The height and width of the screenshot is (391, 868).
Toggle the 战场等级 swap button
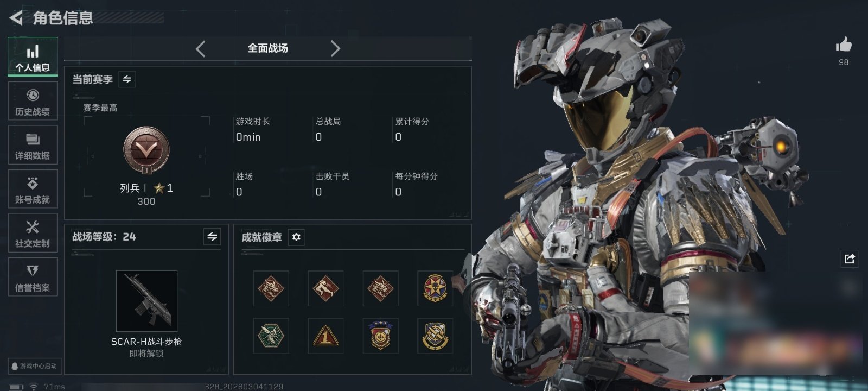tap(212, 237)
